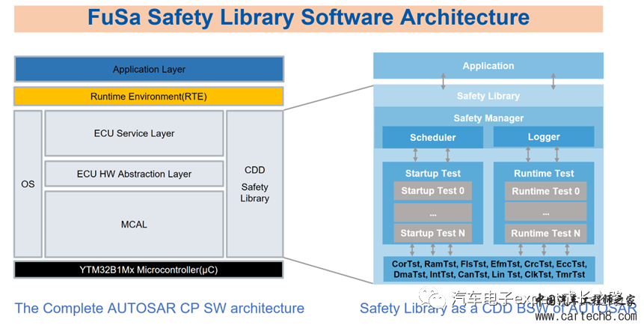The width and height of the screenshot is (644, 328).
Task: Click the Safety Library as a CDD BSW caption
Action: click(x=498, y=309)
